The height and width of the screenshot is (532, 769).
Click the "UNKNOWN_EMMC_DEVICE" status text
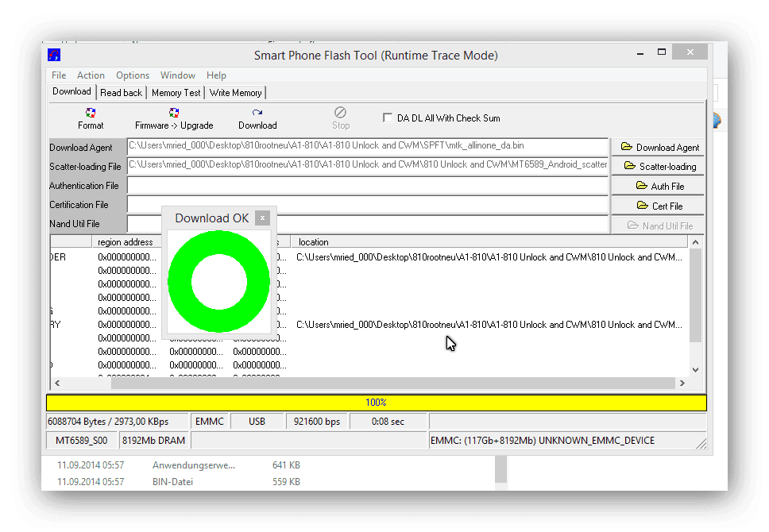coord(597,441)
